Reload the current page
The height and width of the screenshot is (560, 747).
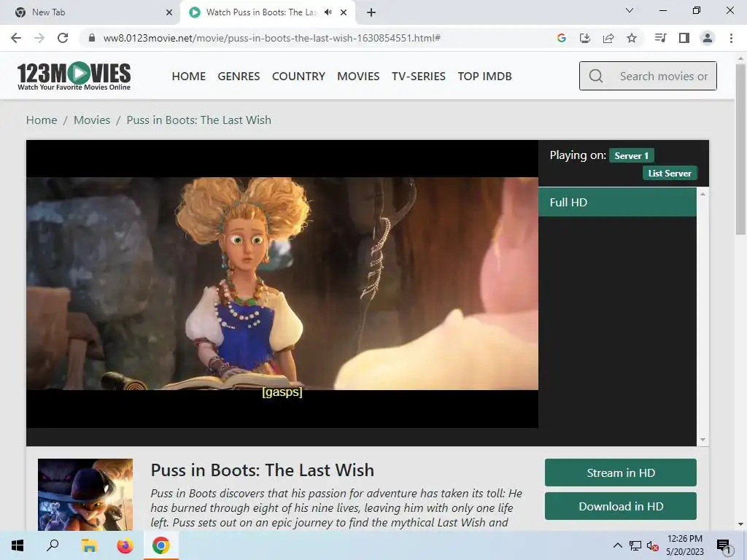click(x=63, y=38)
